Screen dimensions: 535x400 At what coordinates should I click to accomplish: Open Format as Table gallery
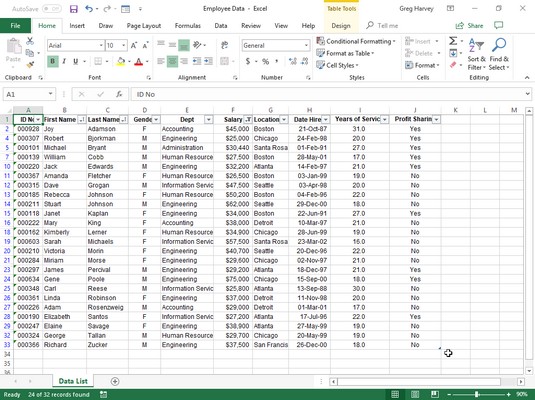tap(345, 53)
